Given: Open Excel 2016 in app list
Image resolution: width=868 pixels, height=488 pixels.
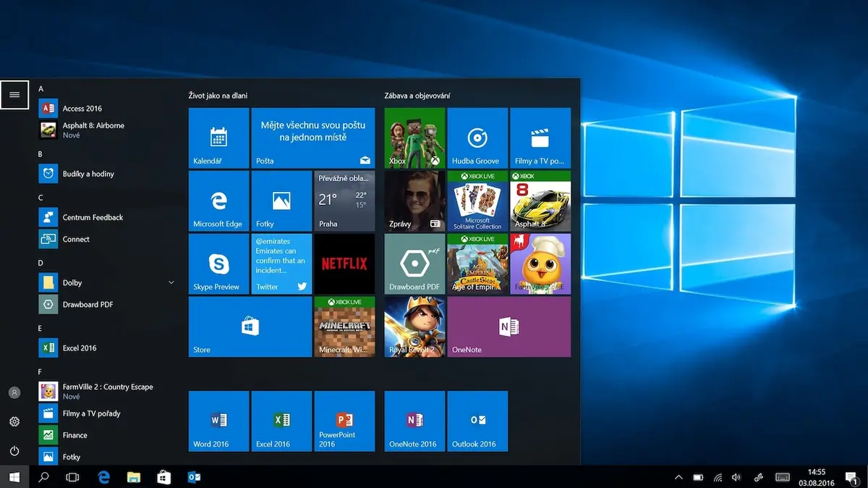Looking at the screenshot, I should 106,348.
